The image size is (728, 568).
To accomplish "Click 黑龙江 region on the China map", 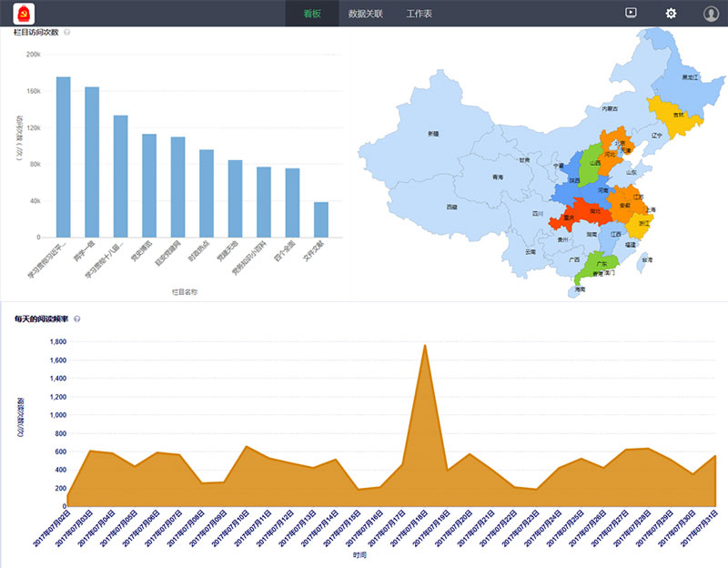I will [692, 77].
